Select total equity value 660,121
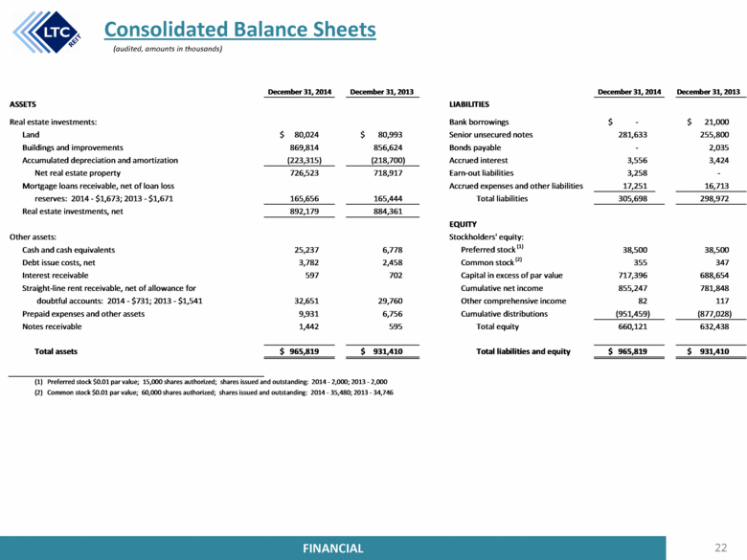This screenshot has width=747, height=560. [x=633, y=326]
